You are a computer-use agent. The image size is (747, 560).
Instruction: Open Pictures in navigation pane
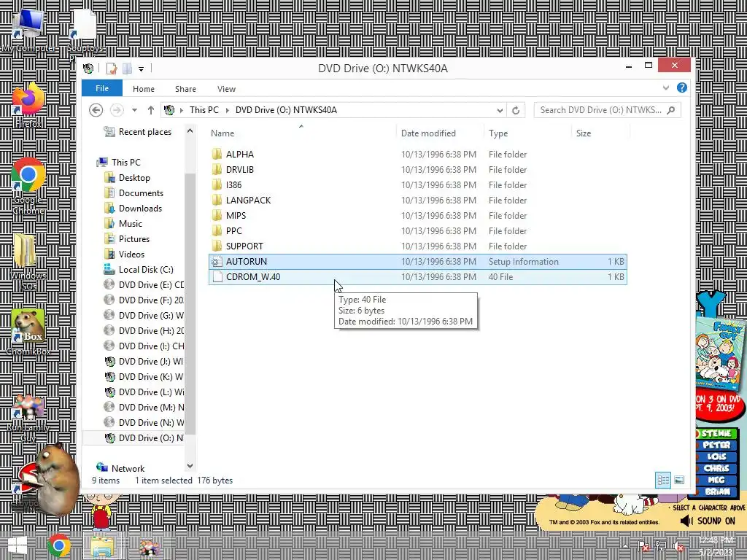click(x=134, y=239)
